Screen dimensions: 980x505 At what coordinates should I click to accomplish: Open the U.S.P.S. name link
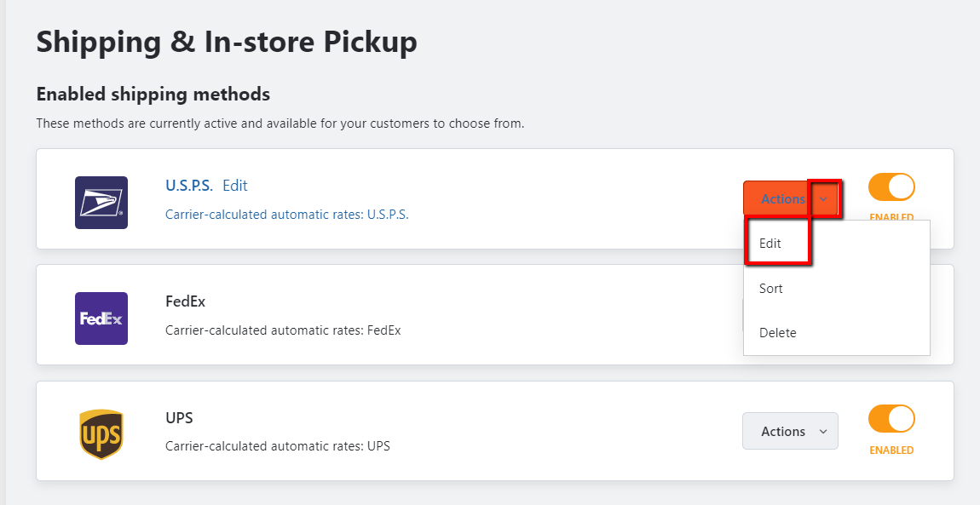(189, 186)
